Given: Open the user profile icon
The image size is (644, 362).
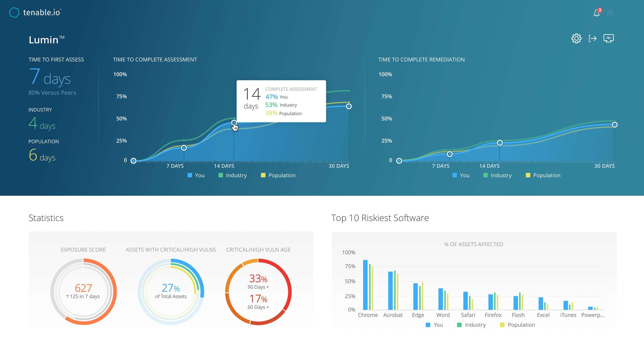Looking at the screenshot, I should click(610, 13).
